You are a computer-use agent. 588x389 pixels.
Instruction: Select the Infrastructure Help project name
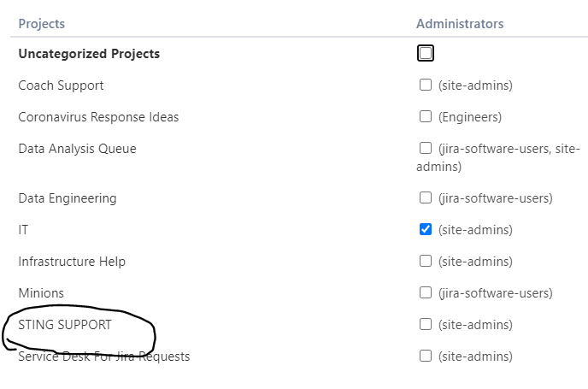[72, 261]
